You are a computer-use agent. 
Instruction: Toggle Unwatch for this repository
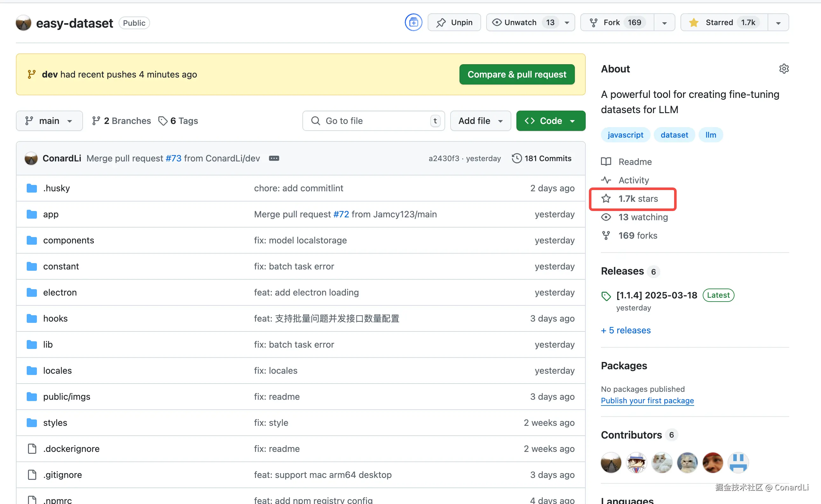[520, 22]
